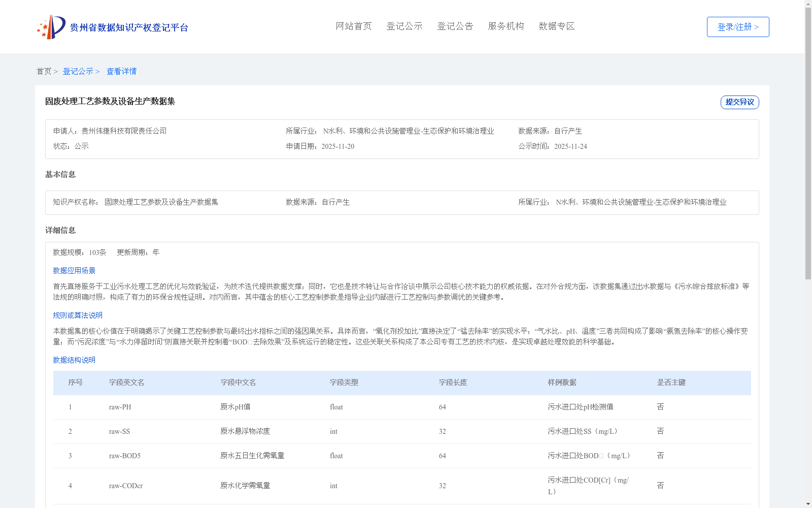Click 首页 in the breadcrumb
This screenshot has width=812, height=508.
click(44, 71)
